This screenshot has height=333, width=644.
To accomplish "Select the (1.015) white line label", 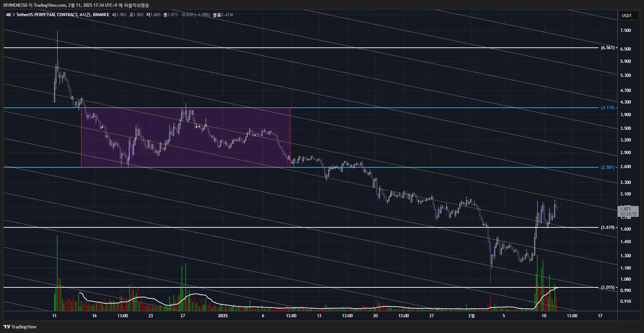I will [608, 287].
